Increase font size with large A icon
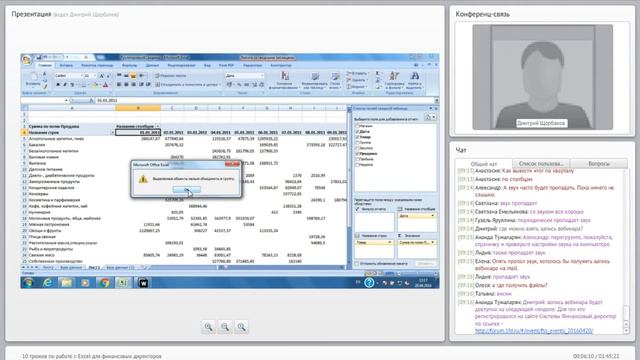The width and height of the screenshot is (640, 360). 101,76
